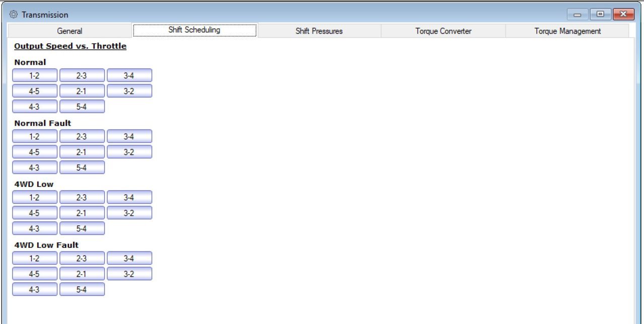
Task: Click 4-5 under Normal Fault
Action: (x=35, y=152)
